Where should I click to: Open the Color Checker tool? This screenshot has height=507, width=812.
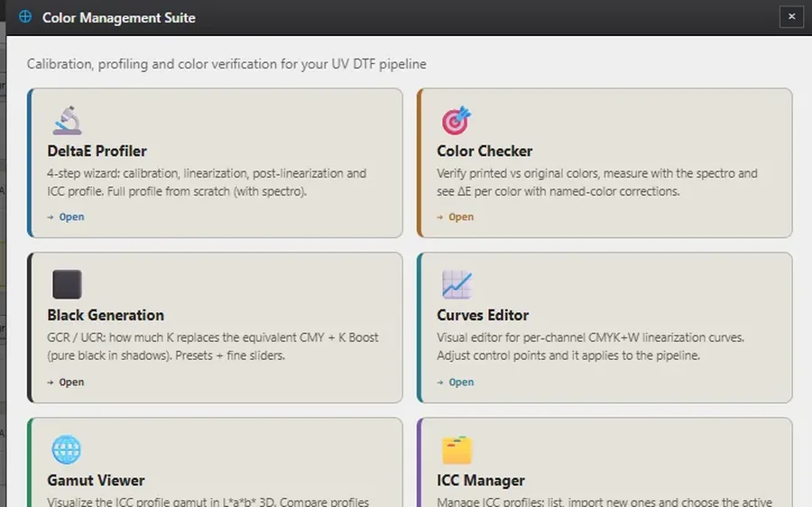(456, 217)
